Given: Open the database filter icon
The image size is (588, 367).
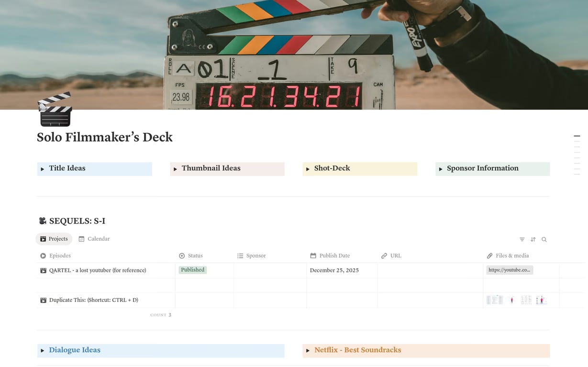Looking at the screenshot, I should pyautogui.click(x=522, y=239).
